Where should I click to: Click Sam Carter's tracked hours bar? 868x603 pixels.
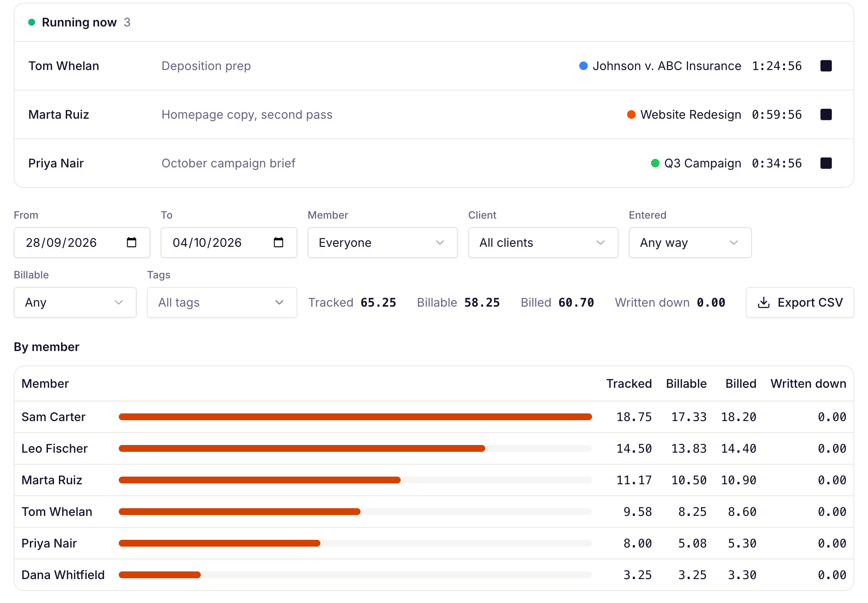(x=355, y=417)
